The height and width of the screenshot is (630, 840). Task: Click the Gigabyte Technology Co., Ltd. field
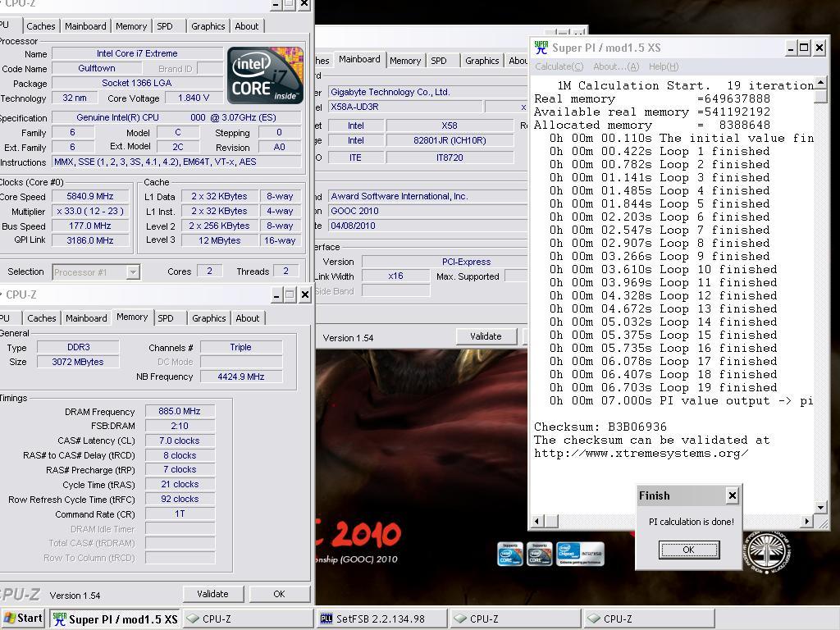(x=427, y=92)
